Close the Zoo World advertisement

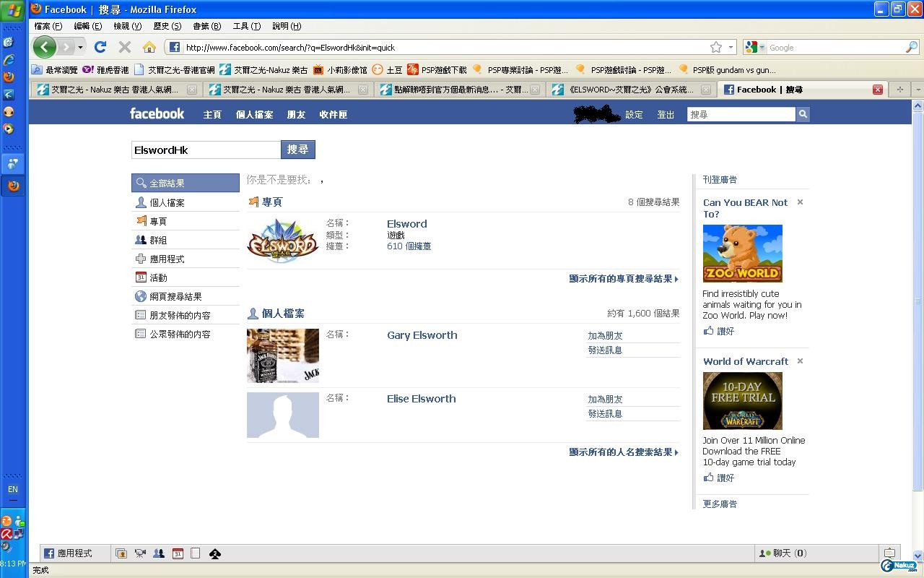pos(800,202)
